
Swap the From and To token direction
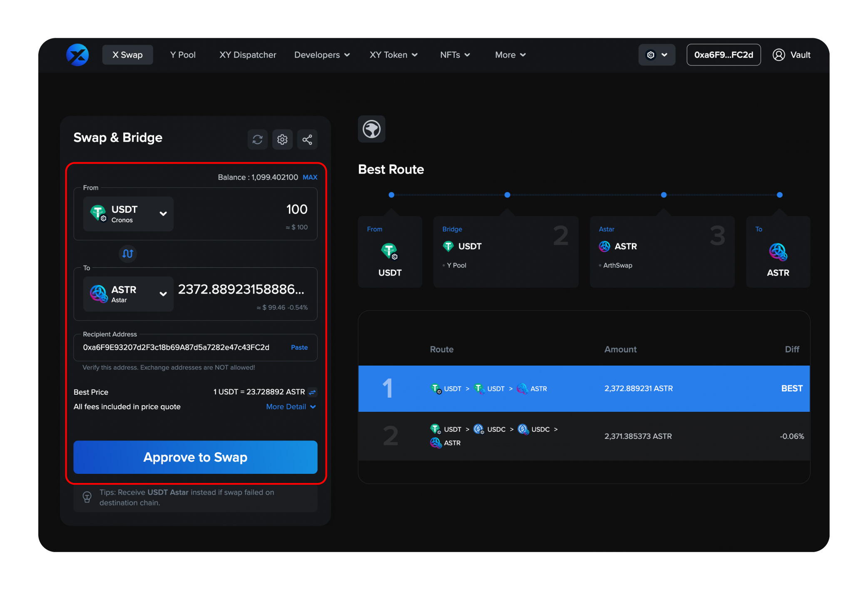(127, 254)
